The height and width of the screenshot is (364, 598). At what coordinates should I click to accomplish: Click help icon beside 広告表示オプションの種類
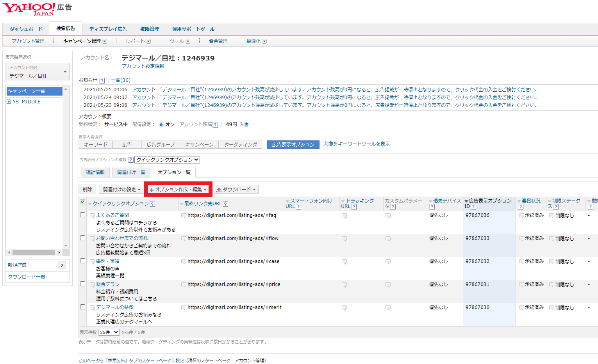(x=131, y=160)
